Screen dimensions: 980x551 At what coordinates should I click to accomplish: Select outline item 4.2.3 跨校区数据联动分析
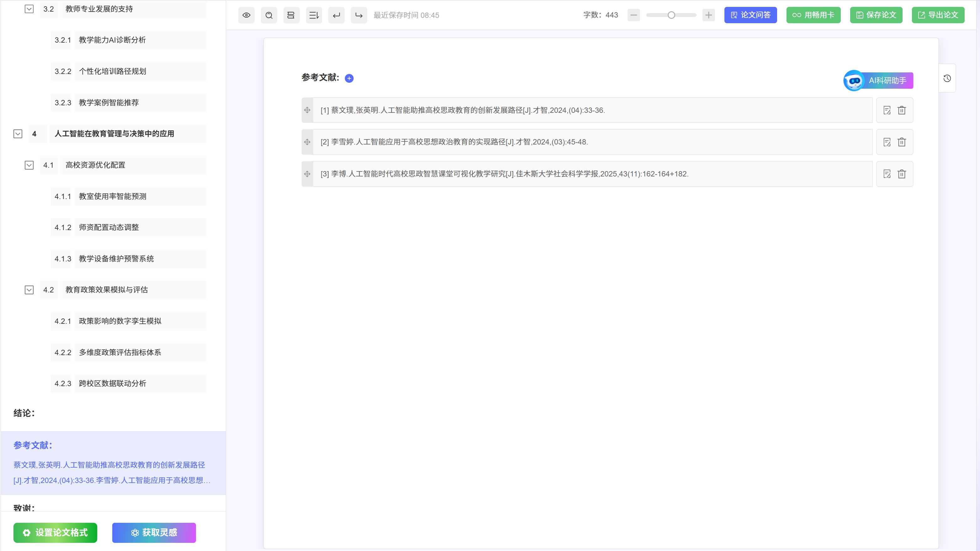(112, 383)
